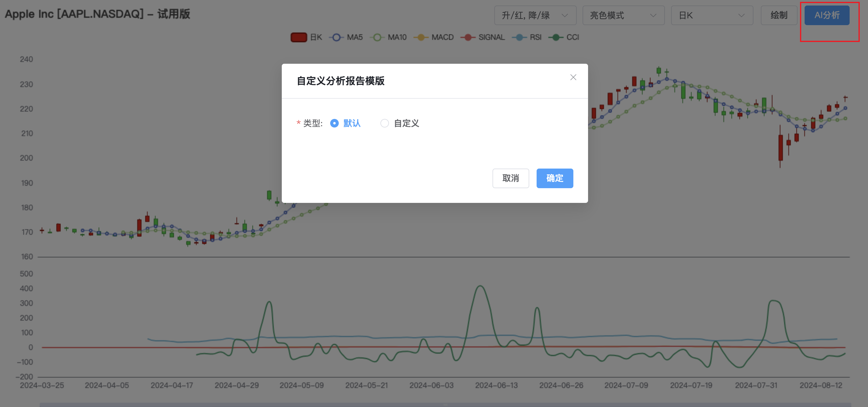Toggle SIGNAL legend marker
The width and height of the screenshot is (868, 407).
click(x=468, y=37)
